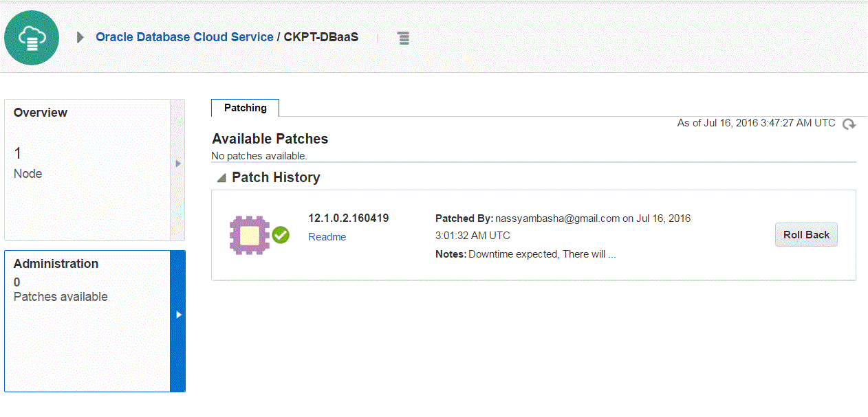This screenshot has width=868, height=417.
Task: Click the Patched By email address text
Action: [x=558, y=218]
